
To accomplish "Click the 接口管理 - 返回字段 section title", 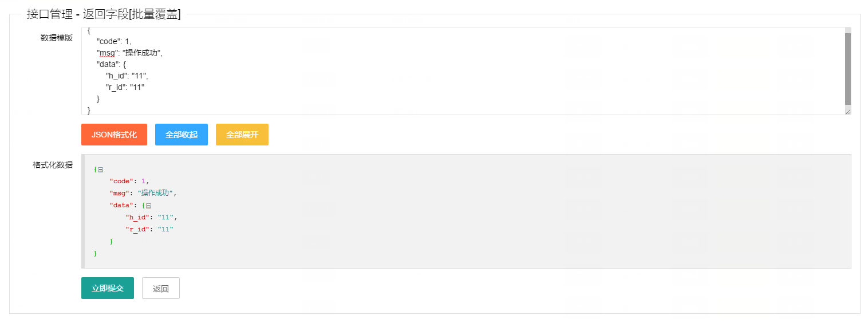I will (104, 14).
